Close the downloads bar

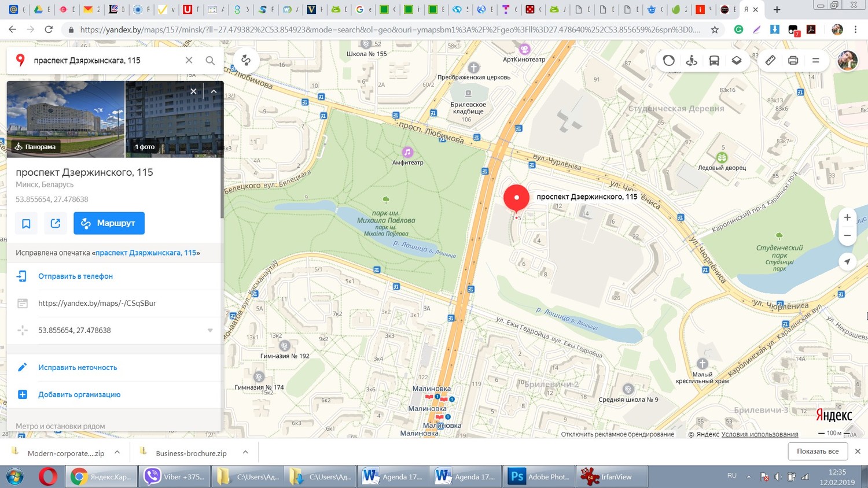pyautogui.click(x=858, y=451)
